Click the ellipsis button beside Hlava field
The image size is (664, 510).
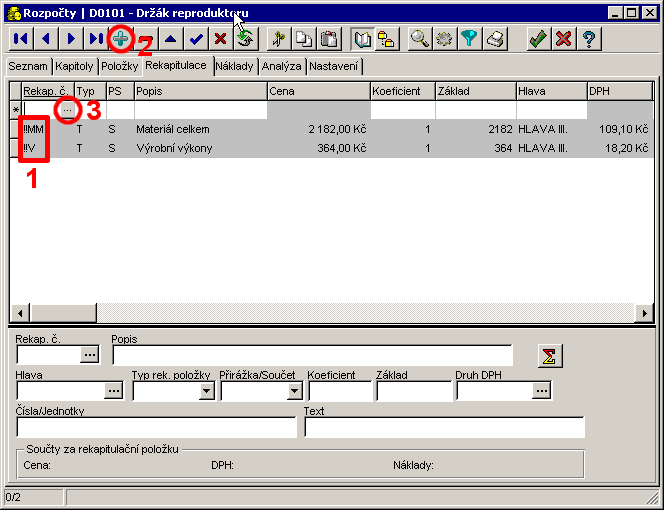113,391
